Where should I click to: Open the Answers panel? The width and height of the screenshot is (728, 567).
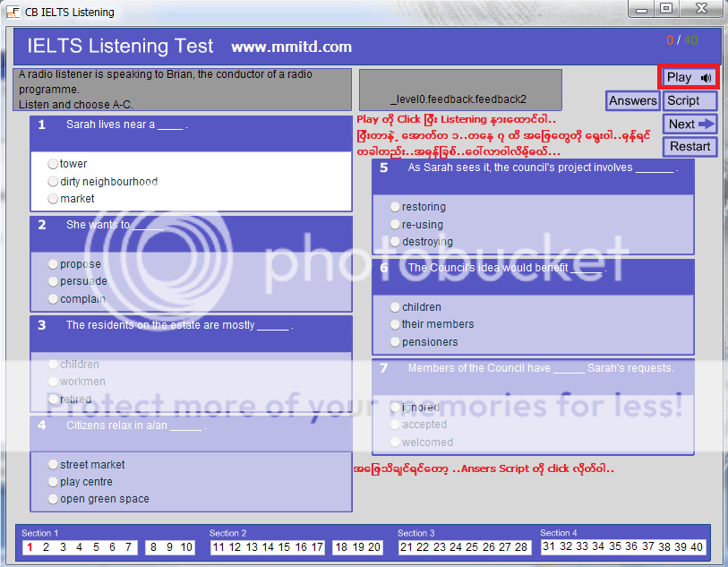pos(632,100)
